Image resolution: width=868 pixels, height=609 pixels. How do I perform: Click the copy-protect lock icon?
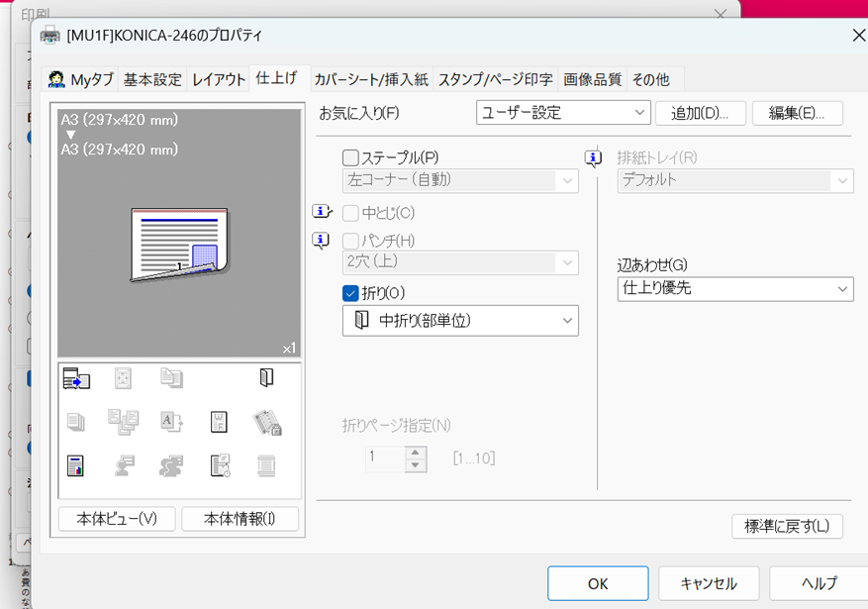266,422
